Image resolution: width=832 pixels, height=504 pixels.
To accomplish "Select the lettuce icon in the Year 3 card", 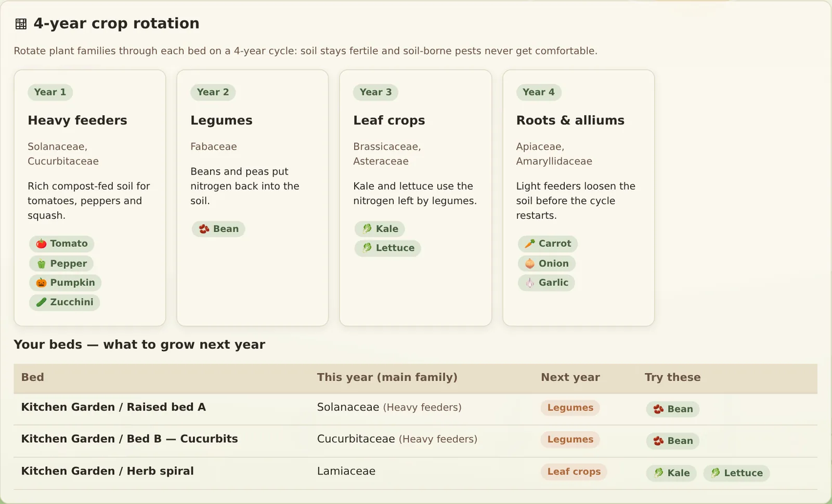I will (x=367, y=248).
